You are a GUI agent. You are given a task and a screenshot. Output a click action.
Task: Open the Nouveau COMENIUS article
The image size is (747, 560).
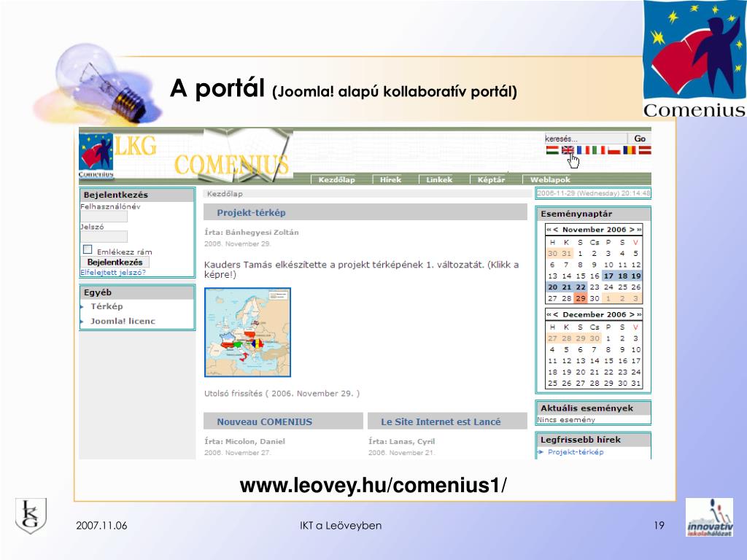[x=264, y=422]
